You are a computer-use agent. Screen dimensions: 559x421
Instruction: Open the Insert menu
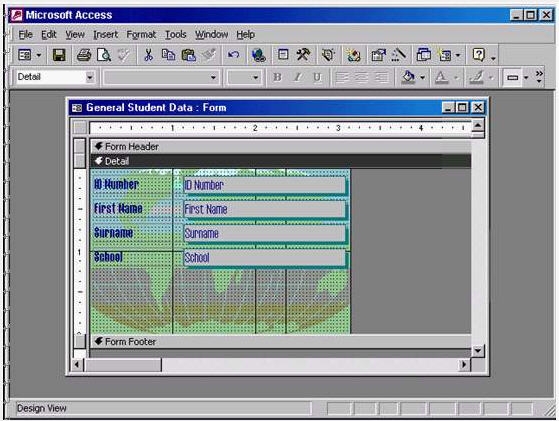pos(106,35)
